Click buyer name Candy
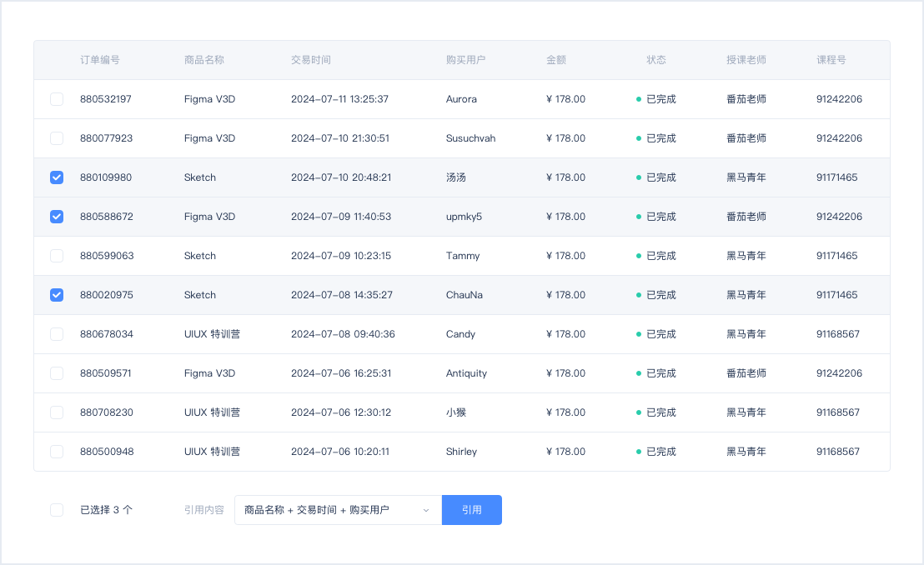The height and width of the screenshot is (565, 924). [461, 334]
